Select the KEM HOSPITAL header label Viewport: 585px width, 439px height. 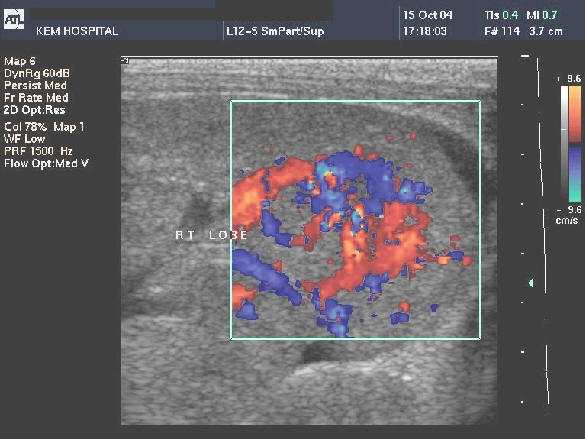(77, 31)
